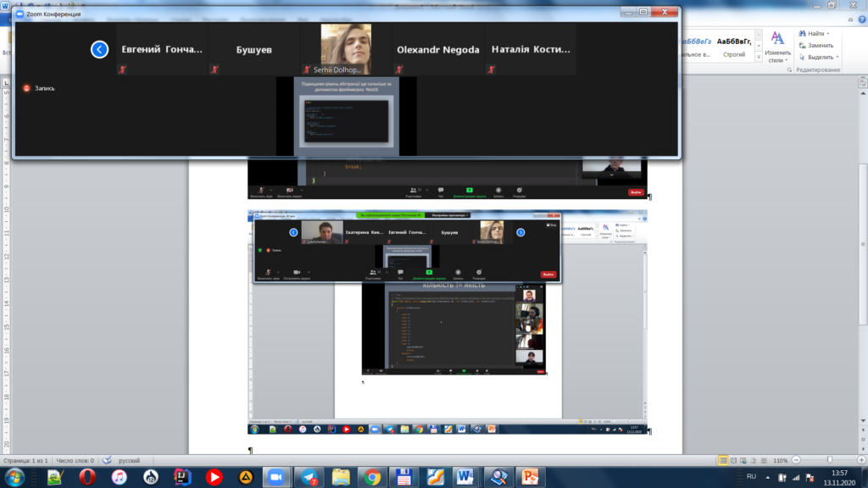Viewport: 868px width, 488px height.
Task: Toggle the ruler button above Word's scrollbar
Action: pos(863,83)
